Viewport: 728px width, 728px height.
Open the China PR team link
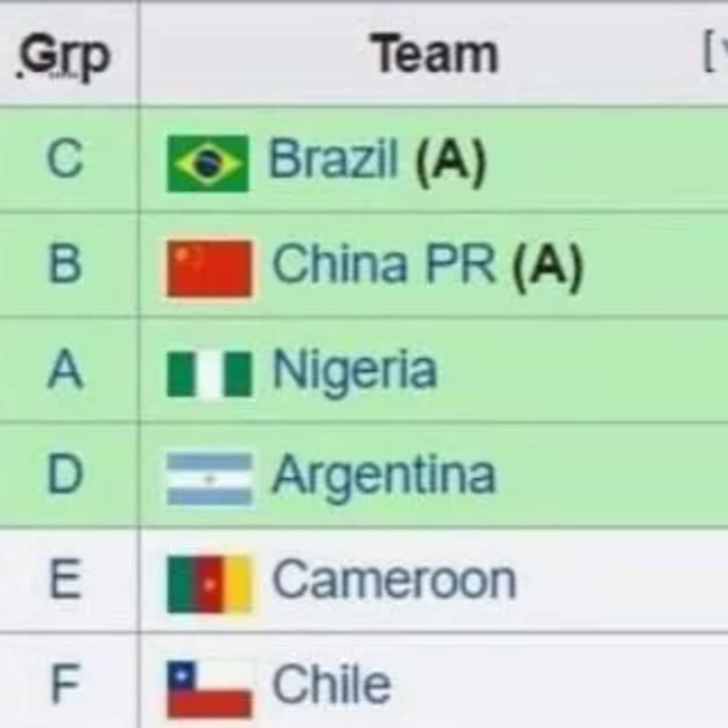[384, 263]
